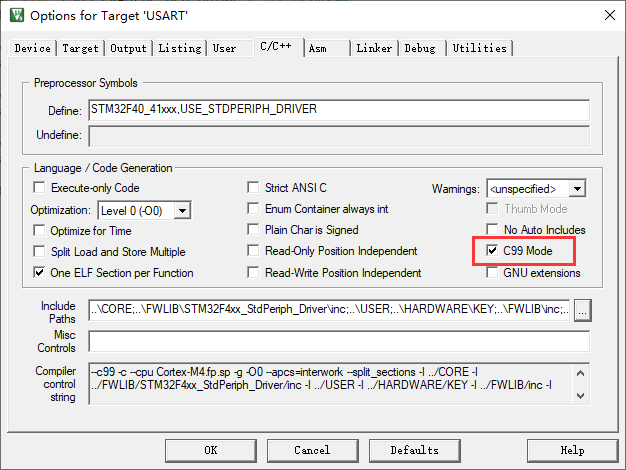Enable the Execute-only Code checkbox

click(41, 188)
